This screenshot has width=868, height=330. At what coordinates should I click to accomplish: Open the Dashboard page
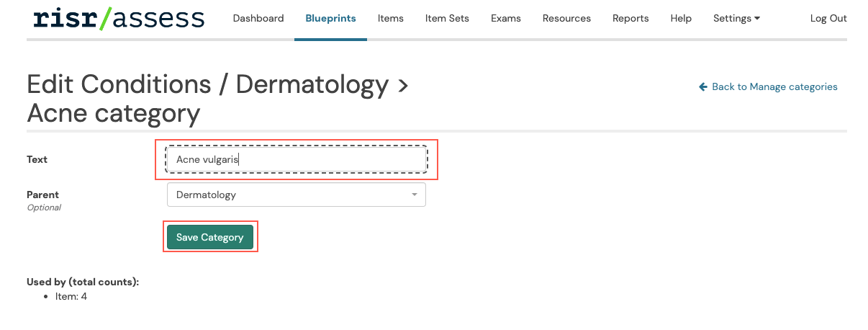[x=258, y=18]
